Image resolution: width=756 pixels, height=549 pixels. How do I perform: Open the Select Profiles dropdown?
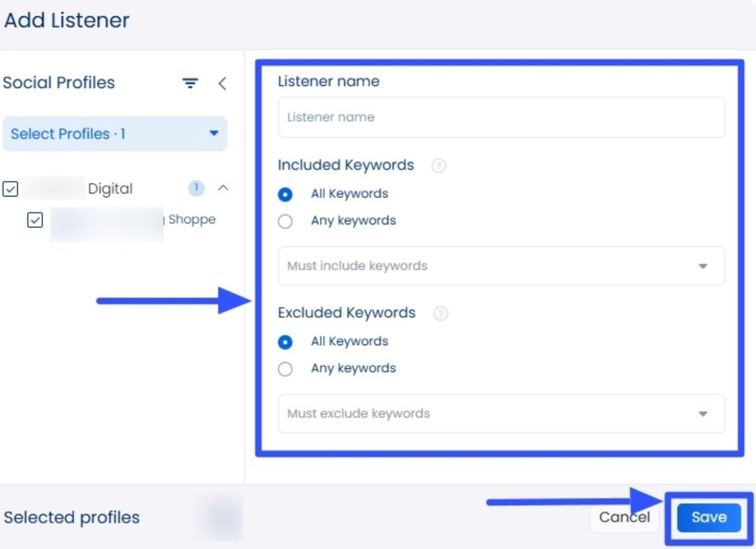[x=115, y=133]
